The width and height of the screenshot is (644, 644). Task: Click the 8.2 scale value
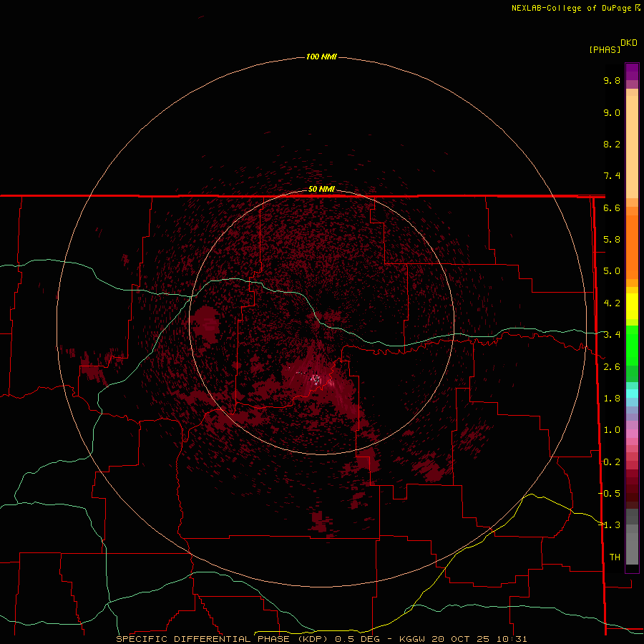pyautogui.click(x=612, y=144)
